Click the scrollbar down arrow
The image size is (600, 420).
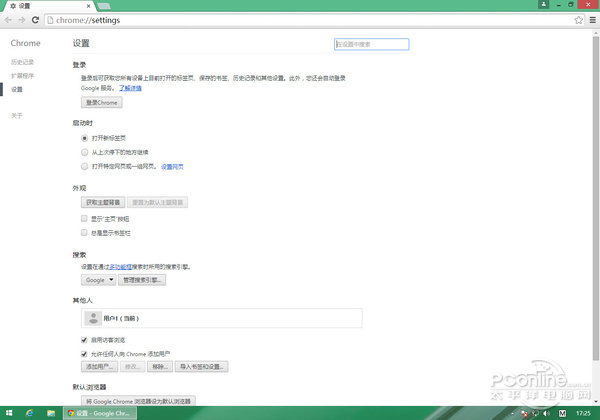pyautogui.click(x=595, y=401)
